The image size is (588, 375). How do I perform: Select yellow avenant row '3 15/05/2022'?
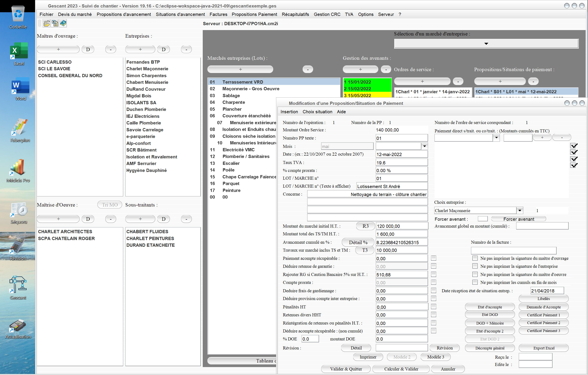click(367, 95)
